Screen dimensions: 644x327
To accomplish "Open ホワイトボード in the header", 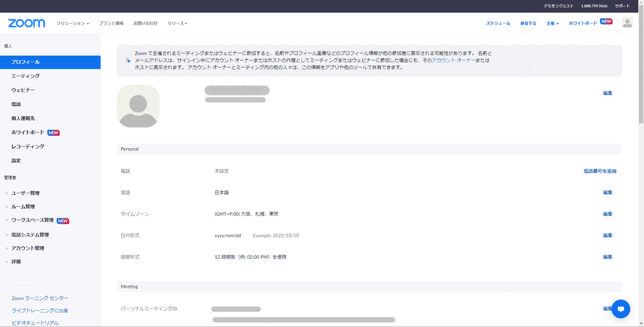I will (583, 24).
